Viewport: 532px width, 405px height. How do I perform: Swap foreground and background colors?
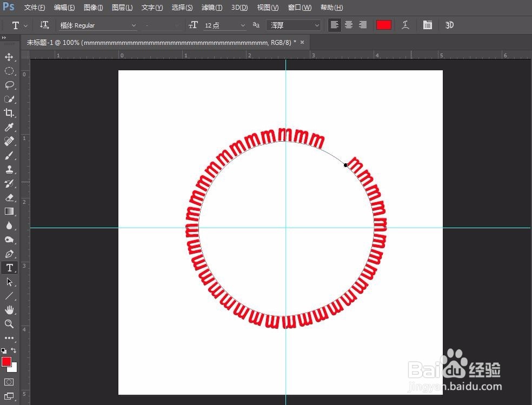tap(14, 350)
